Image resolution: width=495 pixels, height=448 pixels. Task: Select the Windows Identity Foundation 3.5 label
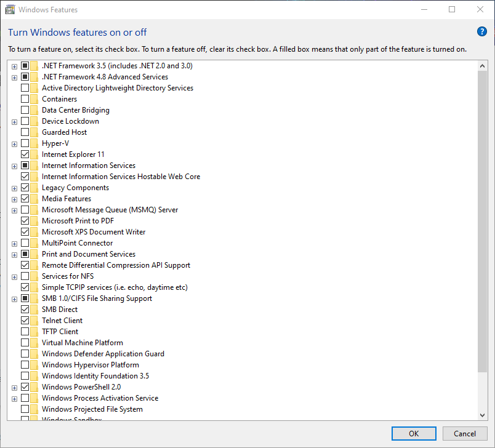pyautogui.click(x=95, y=376)
